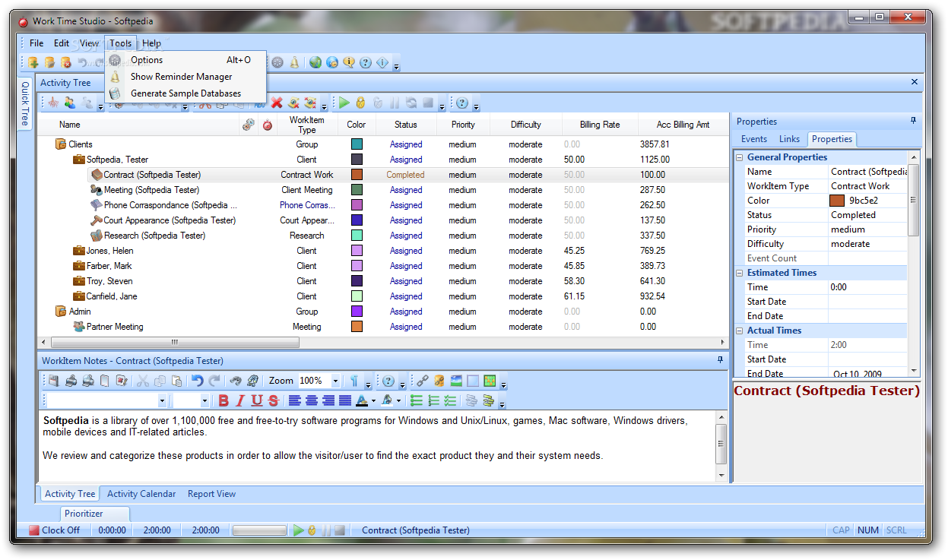
Task: Switch to the Activity Calendar tab
Action: pyautogui.click(x=141, y=494)
